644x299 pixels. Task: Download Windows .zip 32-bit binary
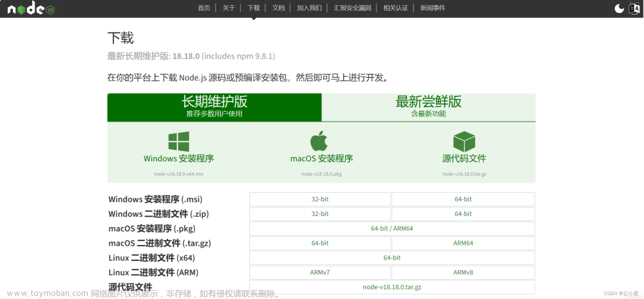[320, 213]
